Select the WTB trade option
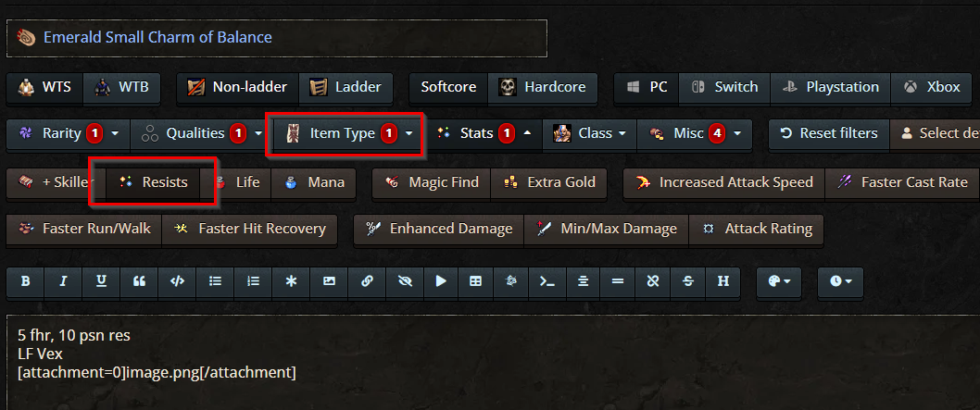Image resolution: width=980 pixels, height=410 pixels. point(122,87)
